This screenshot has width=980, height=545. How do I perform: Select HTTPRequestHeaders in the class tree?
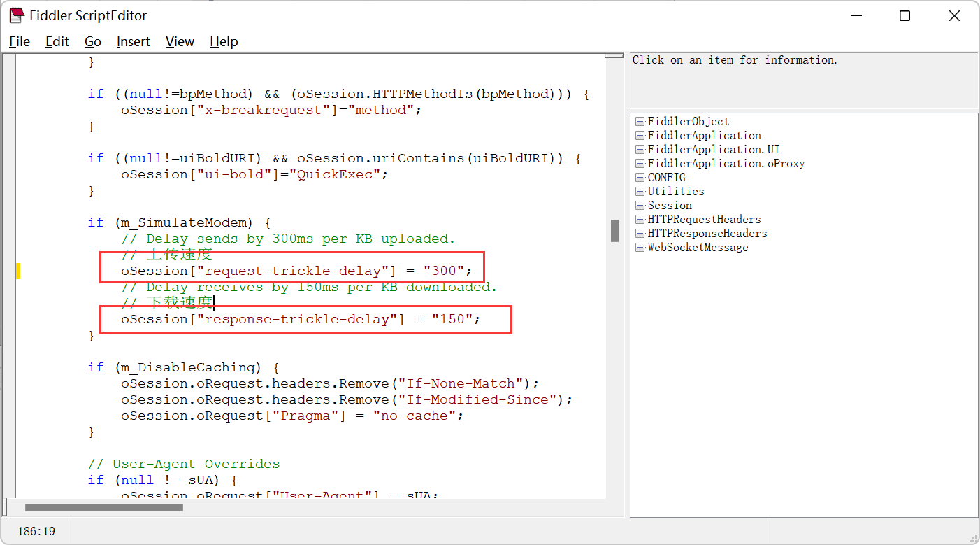[x=705, y=220]
